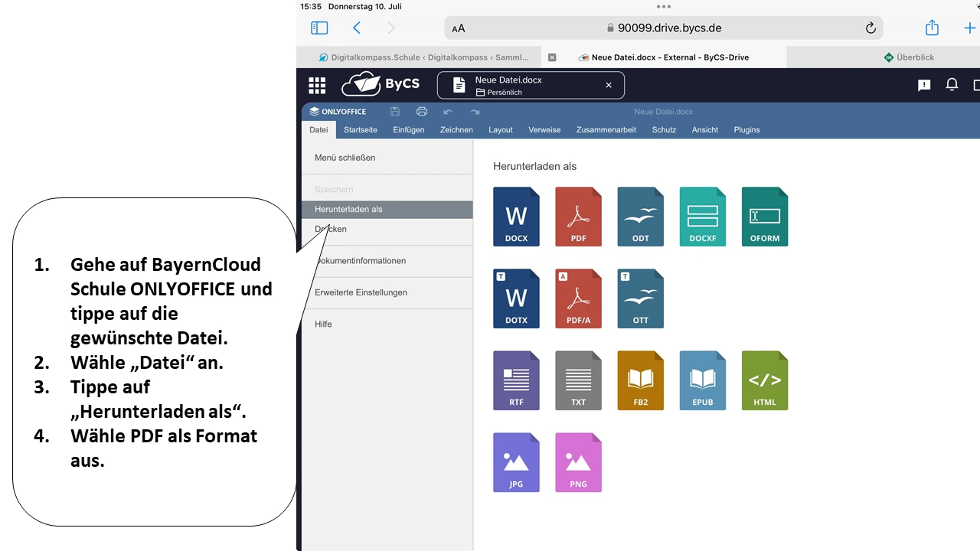Pick the EPUB export icon
The image size is (980, 551).
coord(702,380)
